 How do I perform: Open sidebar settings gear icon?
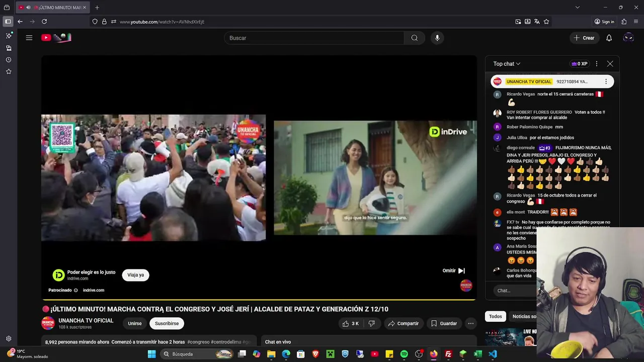click(9, 339)
